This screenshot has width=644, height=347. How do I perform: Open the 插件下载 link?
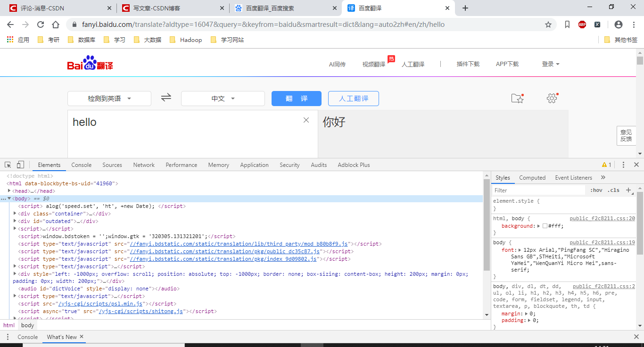[468, 64]
